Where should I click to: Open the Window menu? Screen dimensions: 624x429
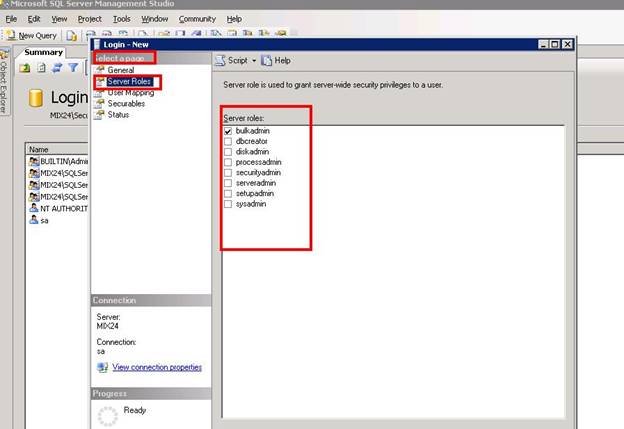click(x=155, y=19)
